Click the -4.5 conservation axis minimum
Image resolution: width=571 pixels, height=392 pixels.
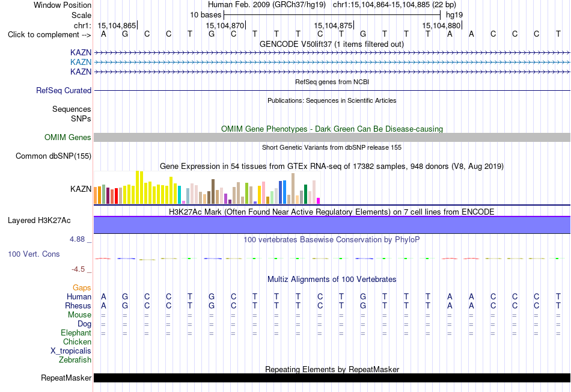[x=78, y=269]
